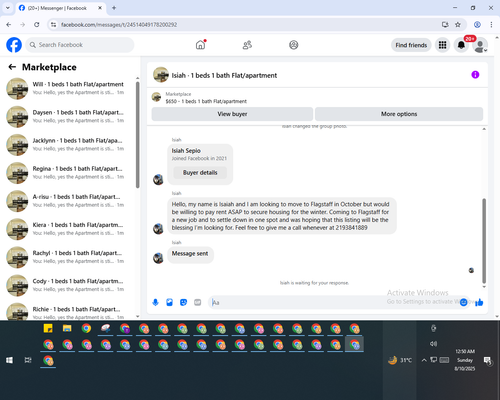
Task: Open the taskbar clock and date
Action: pyautogui.click(x=465, y=360)
